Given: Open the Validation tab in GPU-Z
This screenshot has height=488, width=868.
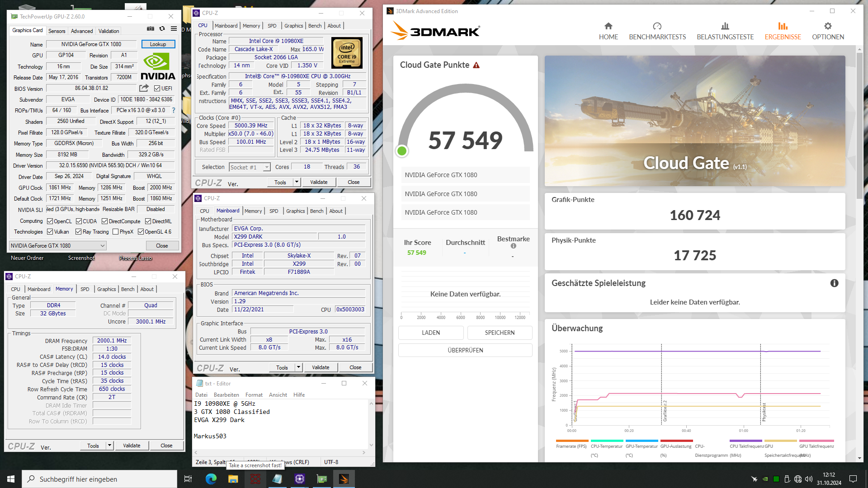Looking at the screenshot, I should [x=109, y=31].
